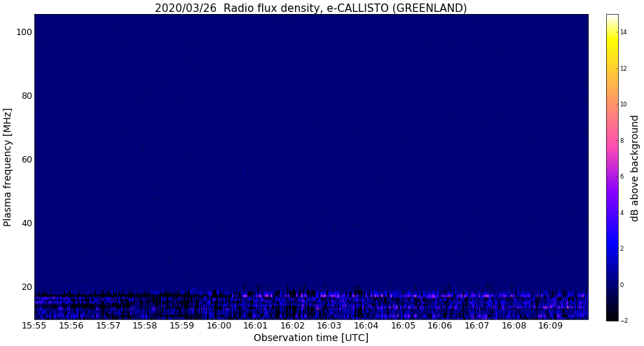The height and width of the screenshot is (346, 644).
Task: Select the 16:08 time tick label
Action: [x=514, y=326]
